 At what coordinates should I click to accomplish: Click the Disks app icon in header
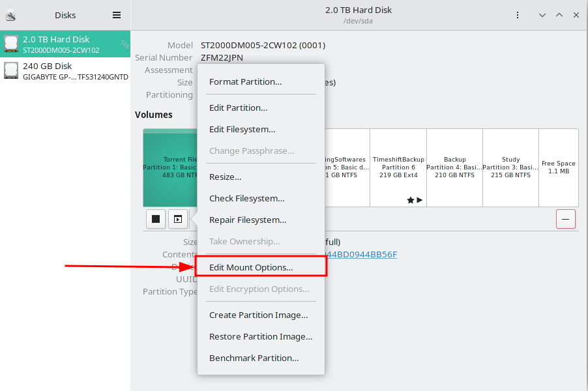coord(10,15)
